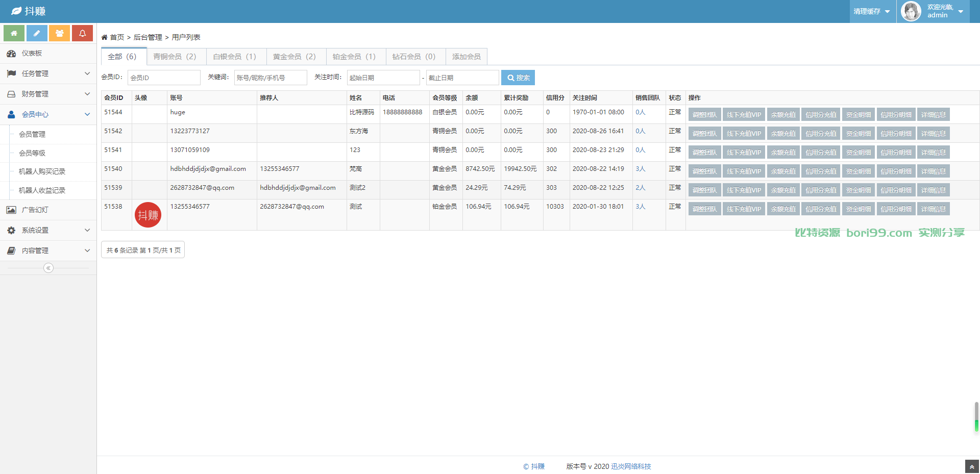The width and height of the screenshot is (980, 474).
Task: Click 余额充值 for member 51540
Action: (x=783, y=171)
